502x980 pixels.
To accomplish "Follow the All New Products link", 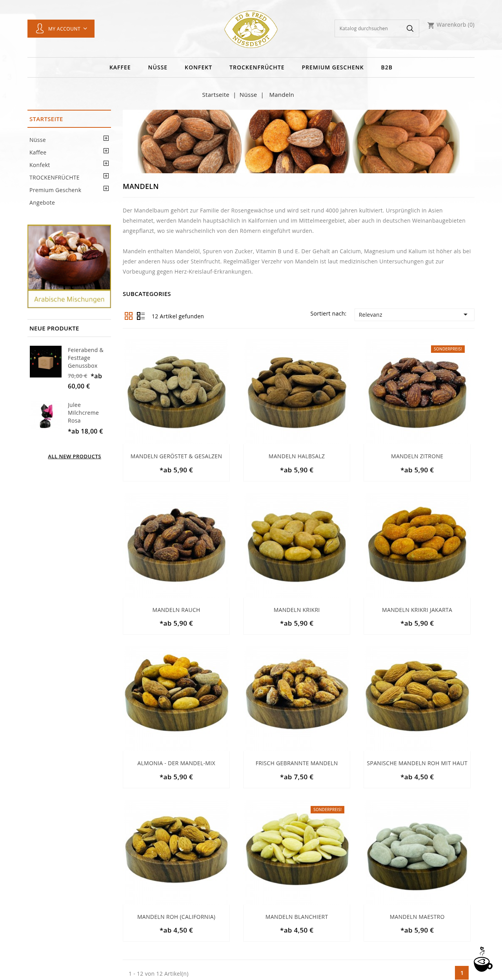I will pos(75,456).
